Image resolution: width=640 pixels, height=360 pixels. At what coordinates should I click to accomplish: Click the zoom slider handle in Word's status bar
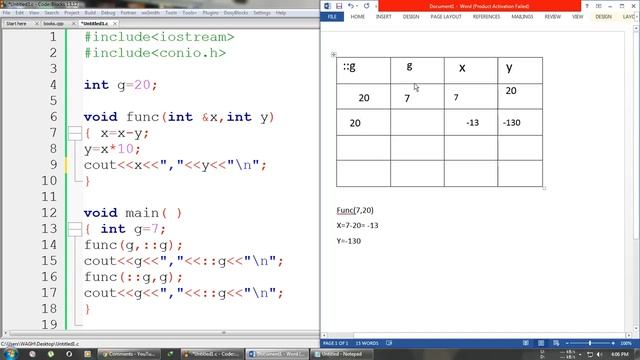(x=590, y=343)
